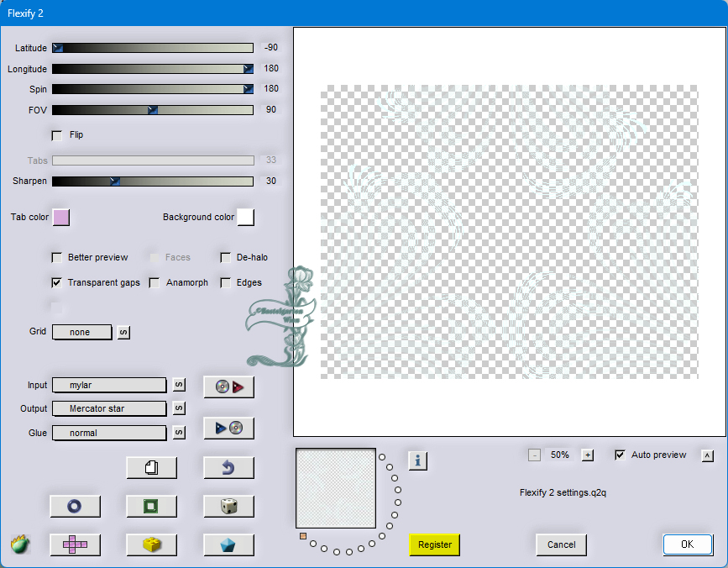Click the pink cross layout button
728x568 pixels.
(x=76, y=544)
